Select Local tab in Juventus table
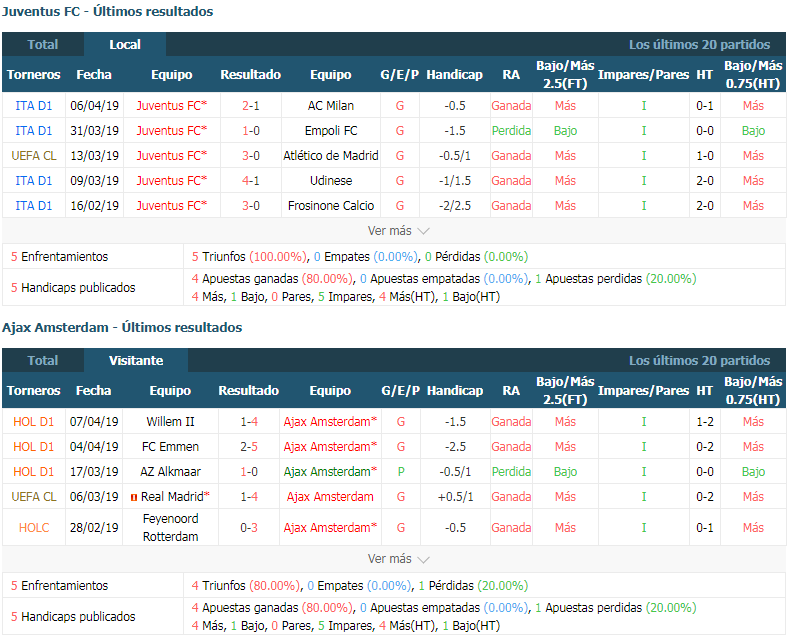 125,44
